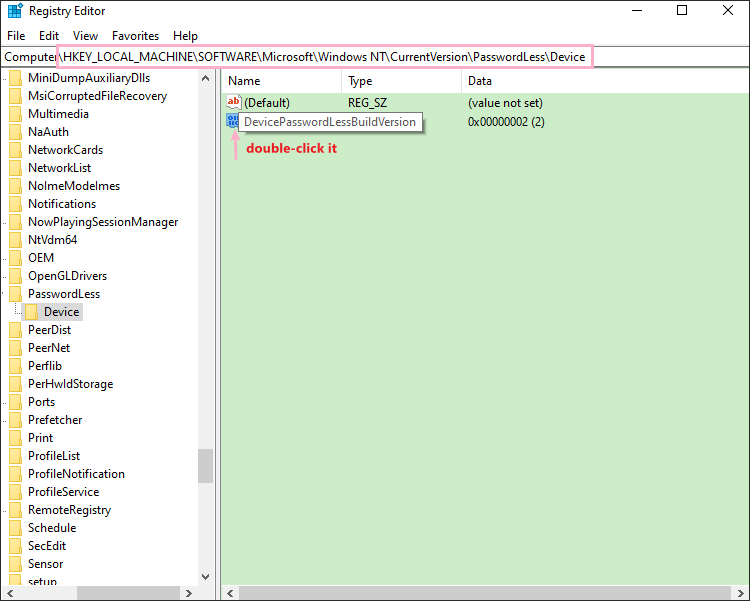
Task: Open the View menu
Action: point(85,36)
